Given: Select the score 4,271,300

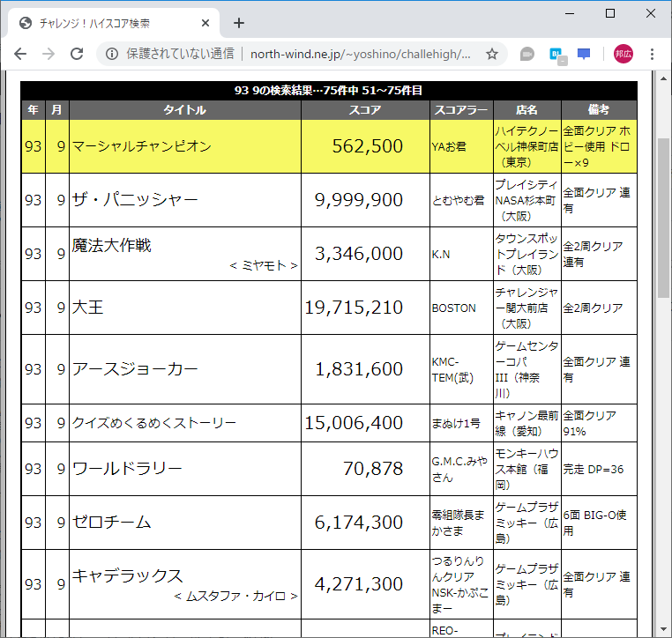Looking at the screenshot, I should pos(358,584).
